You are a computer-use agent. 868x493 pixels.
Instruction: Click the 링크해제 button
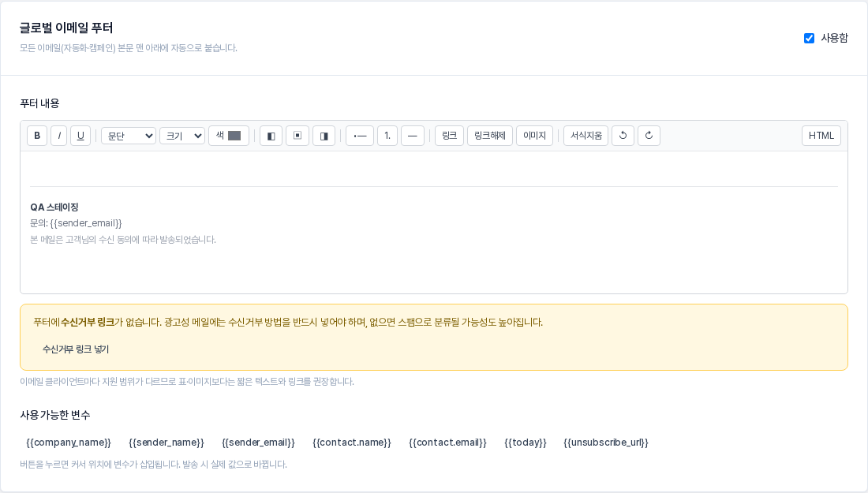coord(490,136)
